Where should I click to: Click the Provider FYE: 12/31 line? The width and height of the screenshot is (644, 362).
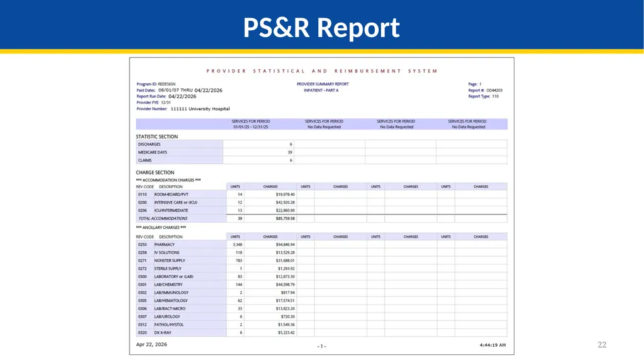[153, 103]
